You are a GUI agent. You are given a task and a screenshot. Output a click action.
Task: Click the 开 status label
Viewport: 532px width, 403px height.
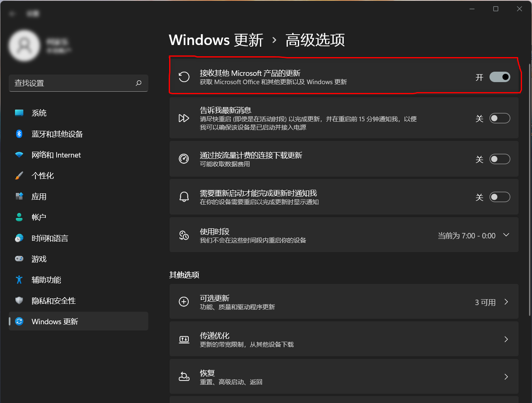pyautogui.click(x=480, y=77)
